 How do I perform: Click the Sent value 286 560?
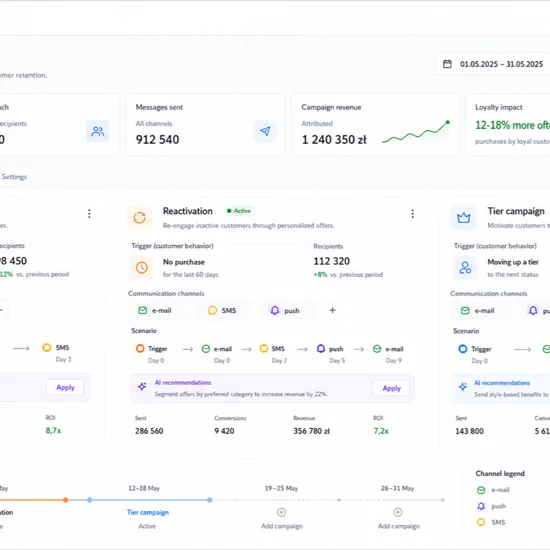click(149, 431)
